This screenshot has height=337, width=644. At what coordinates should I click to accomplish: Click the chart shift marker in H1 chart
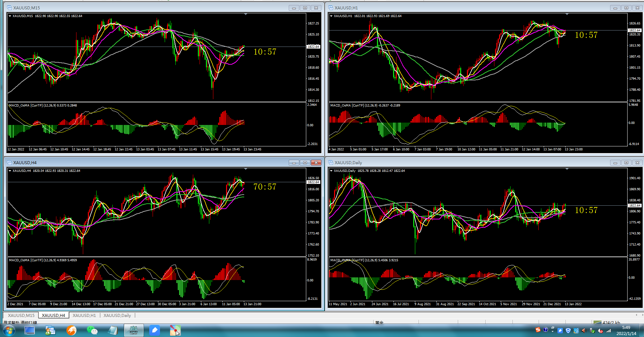[567, 14]
